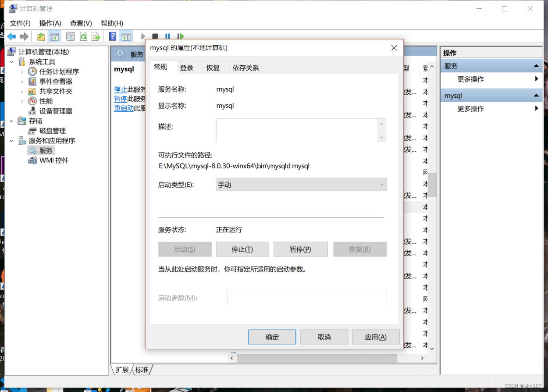
Task: Open the 操作(A) menu
Action: [x=50, y=23]
